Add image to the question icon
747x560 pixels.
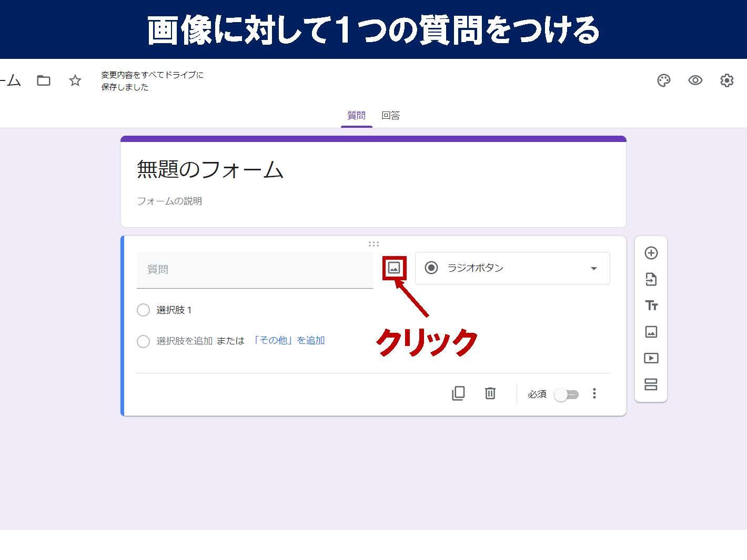[394, 268]
